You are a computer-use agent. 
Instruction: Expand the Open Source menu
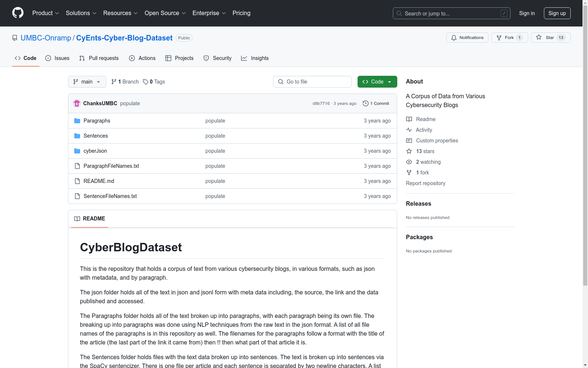(165, 13)
